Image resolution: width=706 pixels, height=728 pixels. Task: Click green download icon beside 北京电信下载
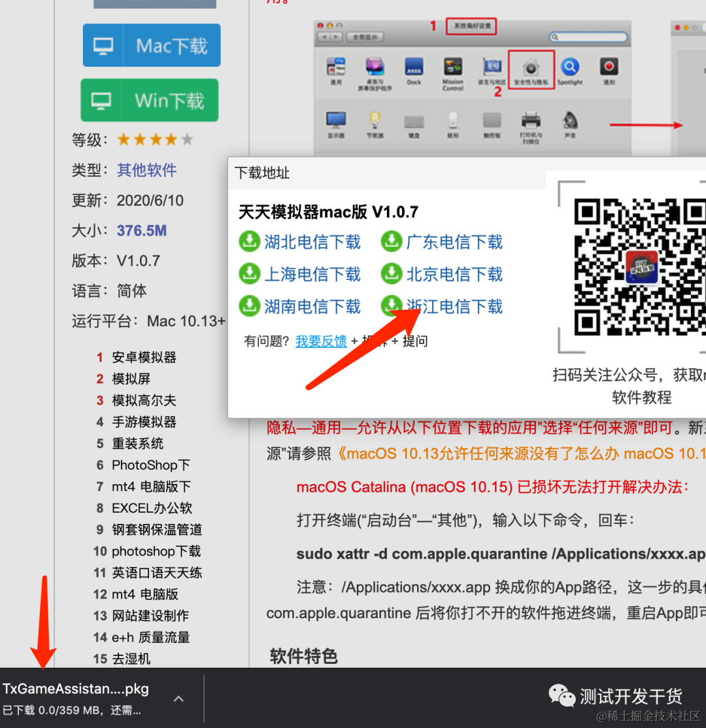(392, 274)
